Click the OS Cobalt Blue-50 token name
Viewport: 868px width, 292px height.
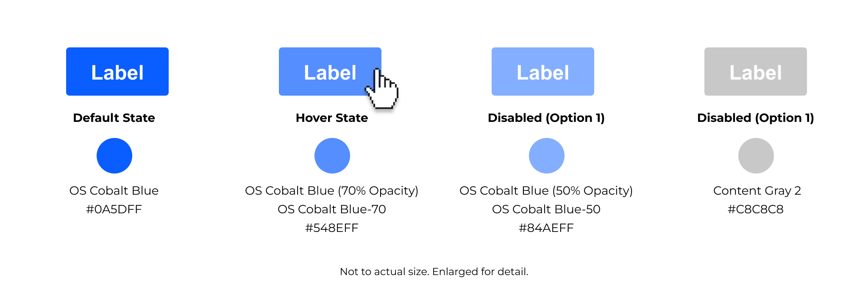tap(546, 209)
